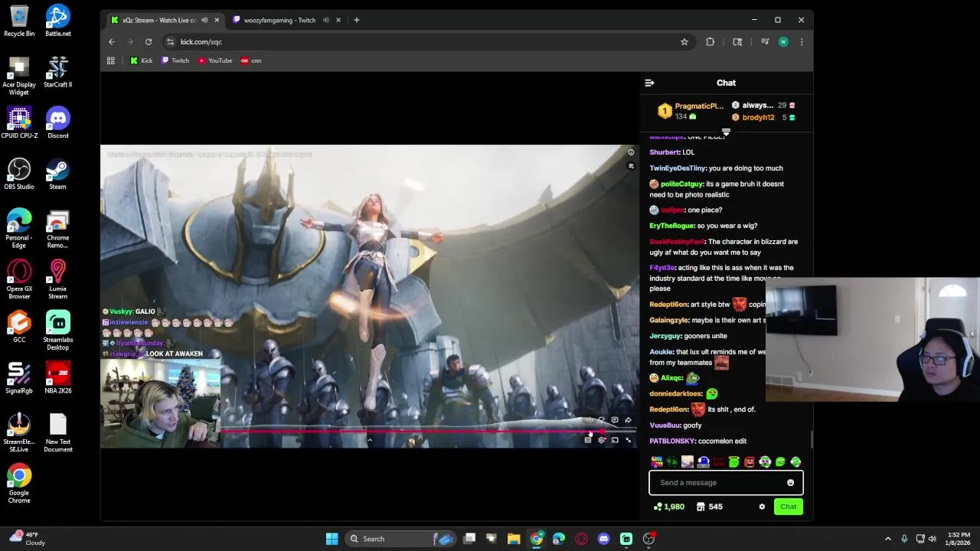The width and height of the screenshot is (980, 551).
Task: Open the chat shop showing 545
Action: pyautogui.click(x=710, y=507)
